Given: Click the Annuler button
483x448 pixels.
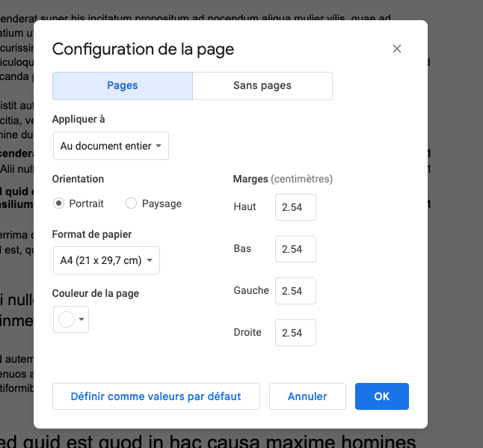Looking at the screenshot, I should pyautogui.click(x=307, y=396).
